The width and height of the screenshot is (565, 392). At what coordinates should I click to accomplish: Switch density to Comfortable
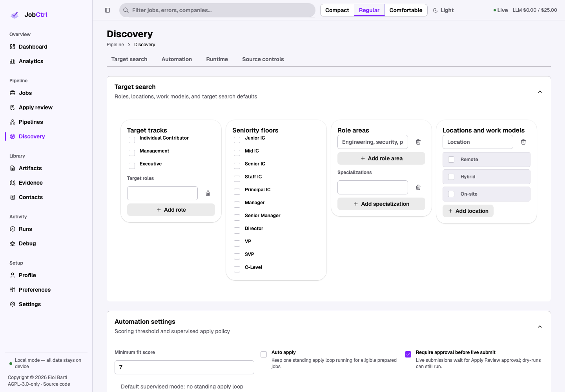(x=406, y=10)
